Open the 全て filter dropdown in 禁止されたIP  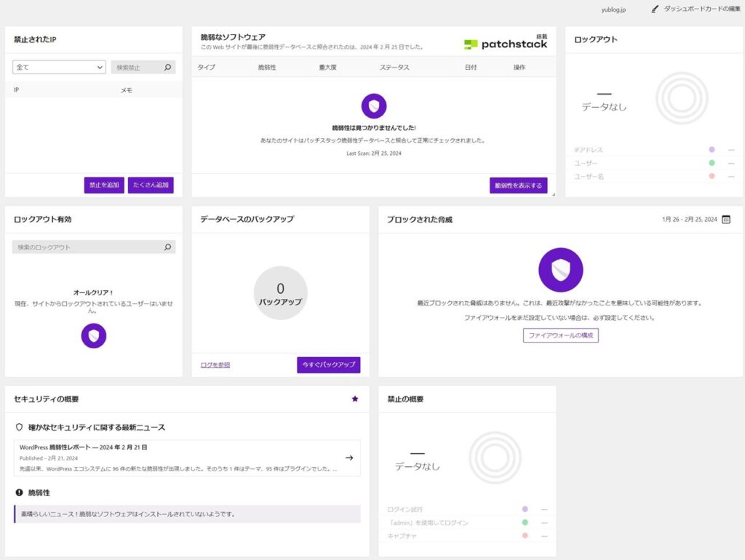click(x=59, y=67)
